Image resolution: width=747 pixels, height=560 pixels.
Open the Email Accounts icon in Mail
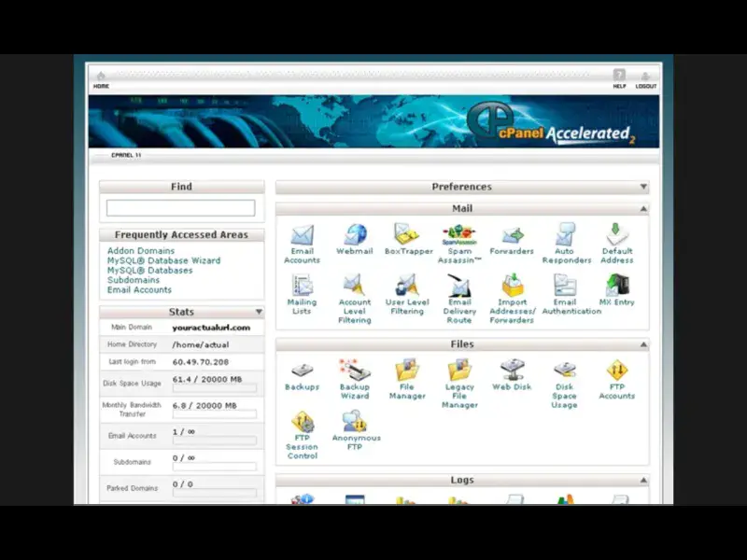302,235
